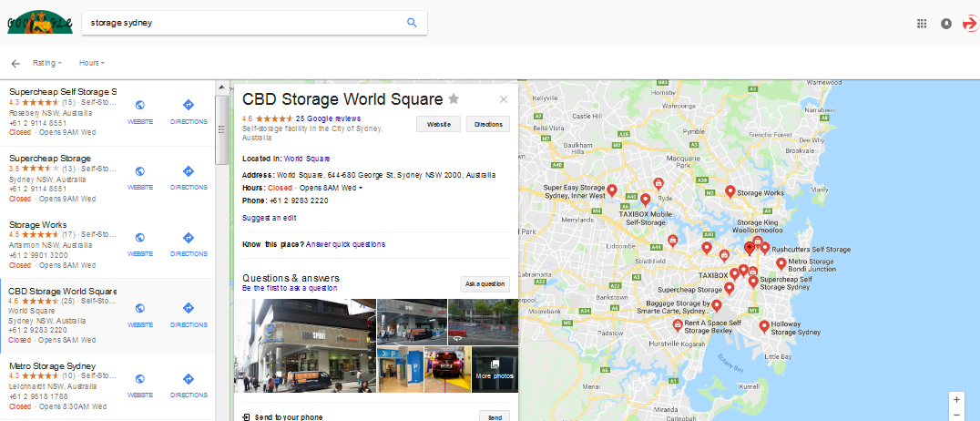Open the 25 Google reviews link
The width and height of the screenshot is (980, 421).
pyautogui.click(x=328, y=118)
